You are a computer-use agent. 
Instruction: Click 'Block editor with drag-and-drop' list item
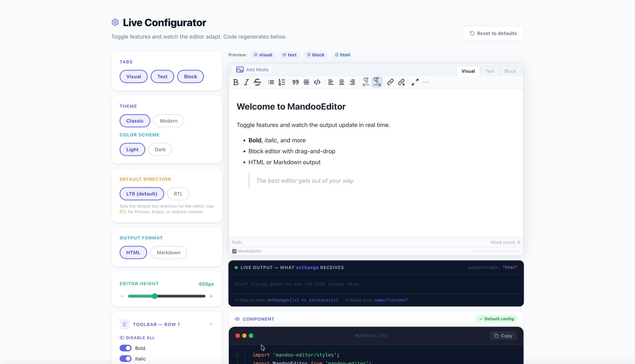click(x=292, y=151)
